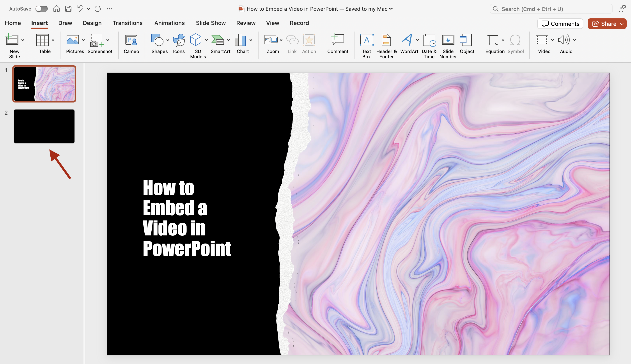Viewport: 631px width, 364px height.
Task: Undo the last action
Action: pyautogui.click(x=80, y=9)
